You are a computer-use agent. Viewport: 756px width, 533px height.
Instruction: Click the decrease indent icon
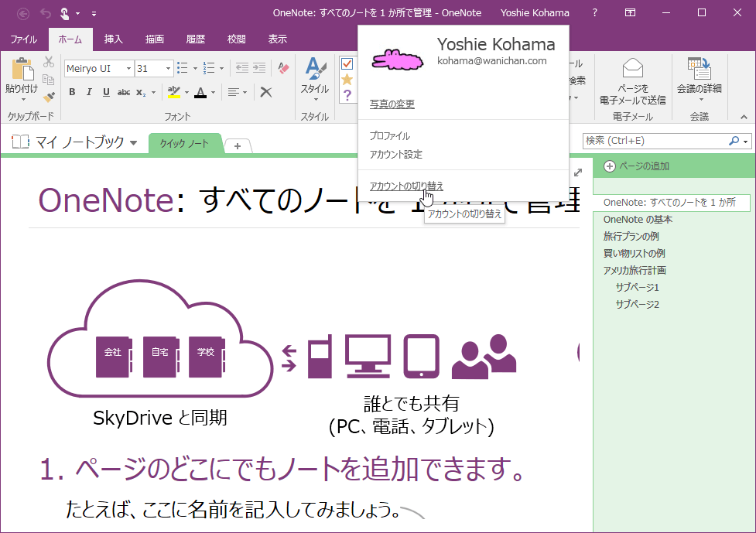coord(242,68)
